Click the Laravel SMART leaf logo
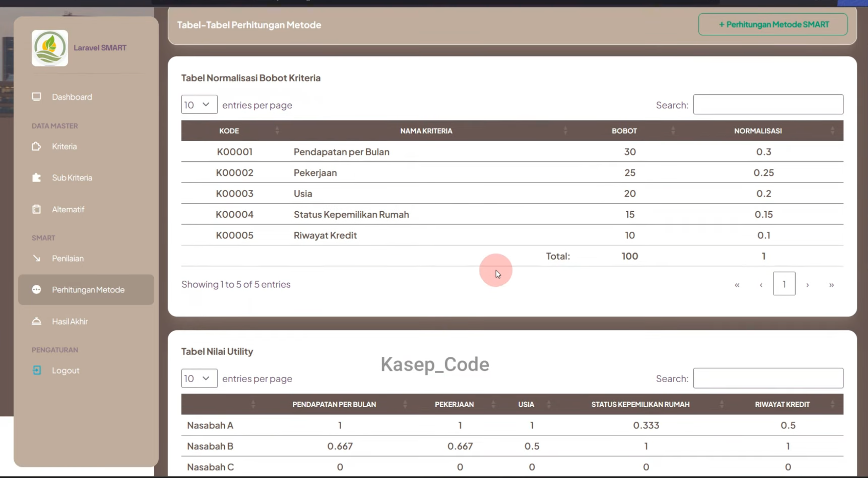Screen dimensions: 868x478 click(50, 48)
